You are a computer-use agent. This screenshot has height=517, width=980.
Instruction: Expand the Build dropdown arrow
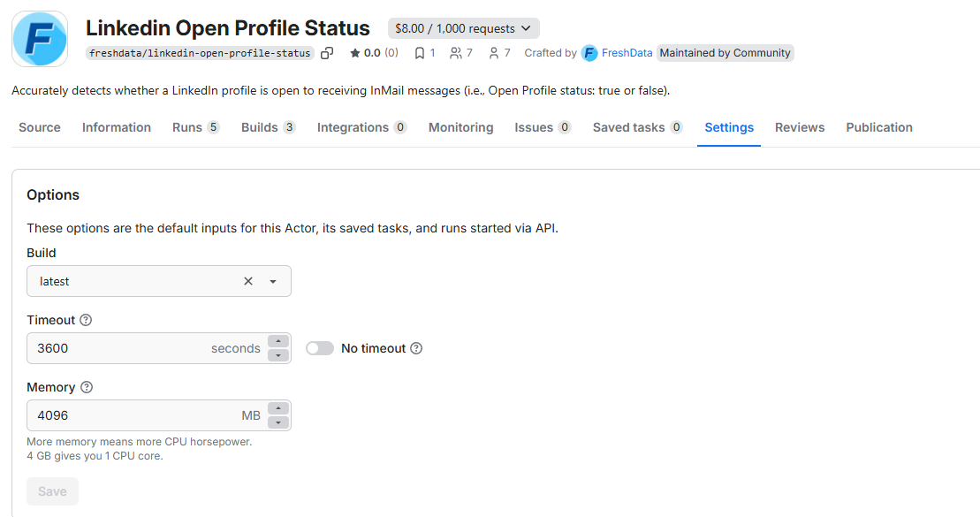pos(273,281)
